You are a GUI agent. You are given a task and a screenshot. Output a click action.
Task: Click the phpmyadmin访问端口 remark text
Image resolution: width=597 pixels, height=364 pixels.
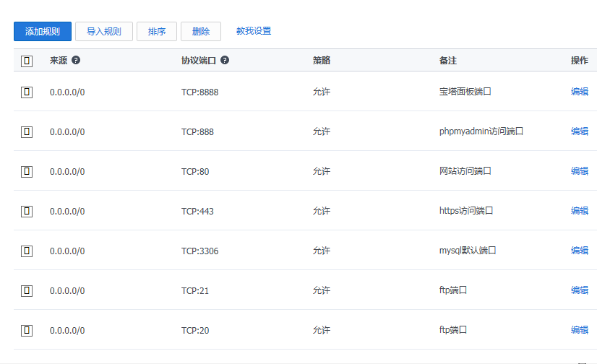point(481,131)
